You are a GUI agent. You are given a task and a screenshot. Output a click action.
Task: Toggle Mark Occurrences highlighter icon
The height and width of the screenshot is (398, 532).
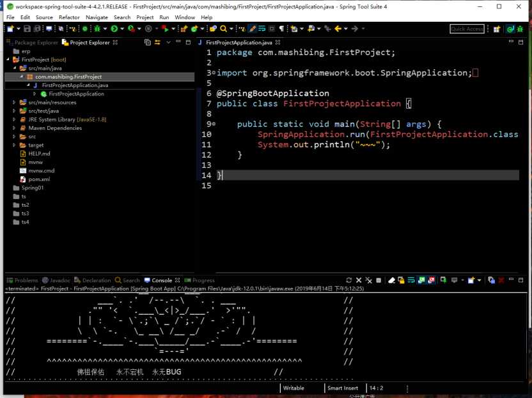tap(253, 29)
